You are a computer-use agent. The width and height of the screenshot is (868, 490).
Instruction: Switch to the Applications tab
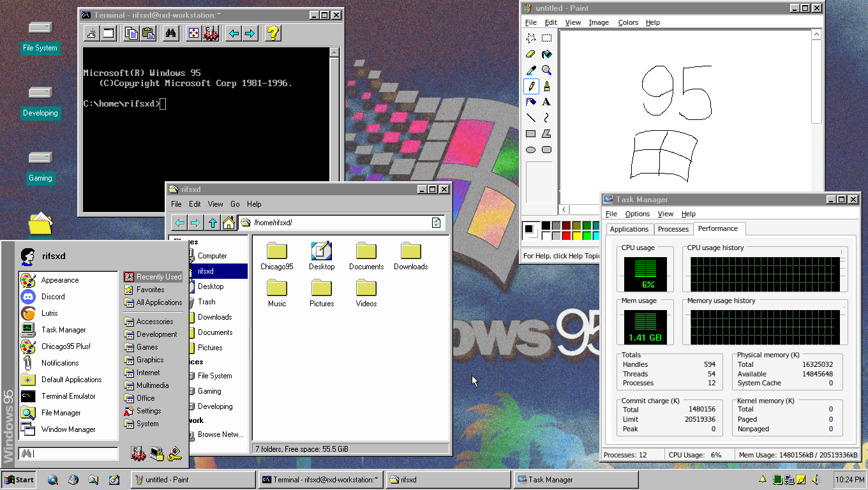tap(629, 229)
